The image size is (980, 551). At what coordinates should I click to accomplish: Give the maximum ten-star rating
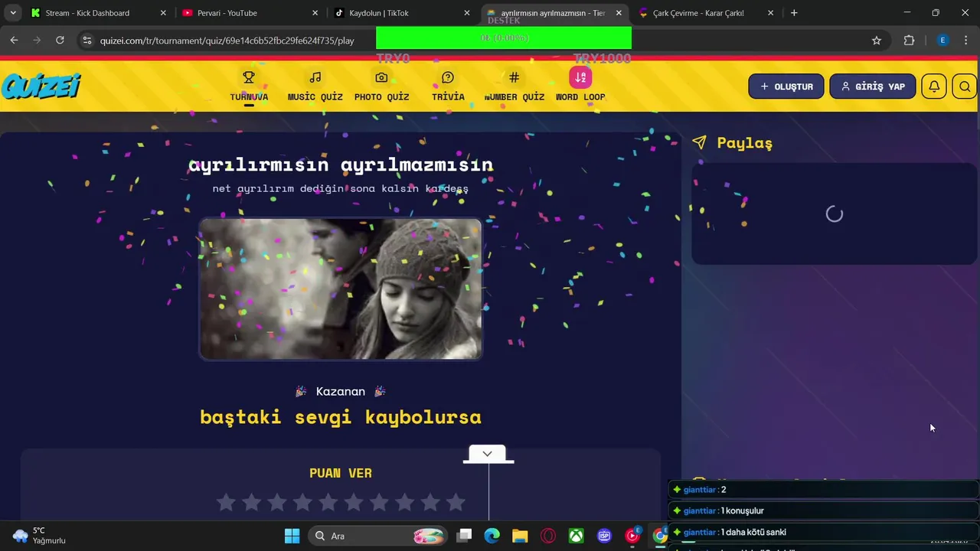click(456, 502)
